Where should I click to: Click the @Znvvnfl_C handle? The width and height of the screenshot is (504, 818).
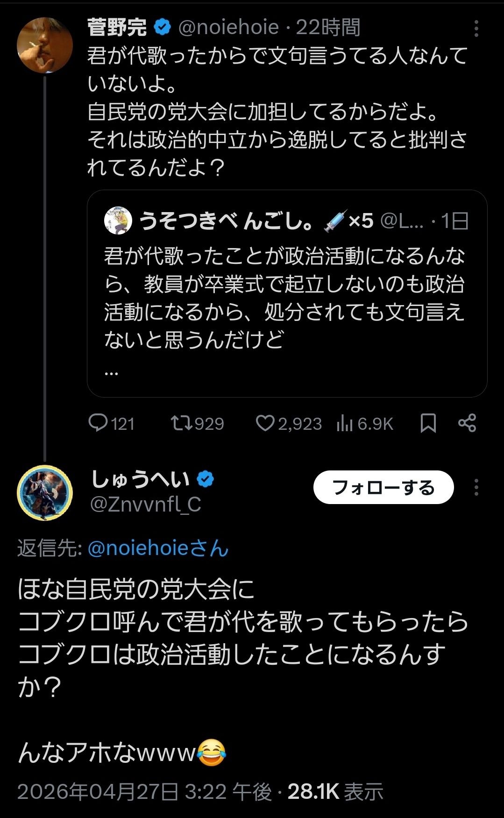click(x=145, y=505)
